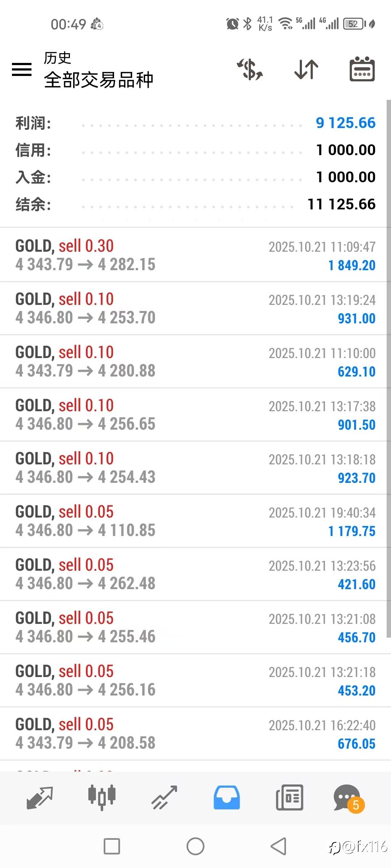This screenshot has width=391, height=868.
Task: Open the calendar date range picker
Action: 362,69
